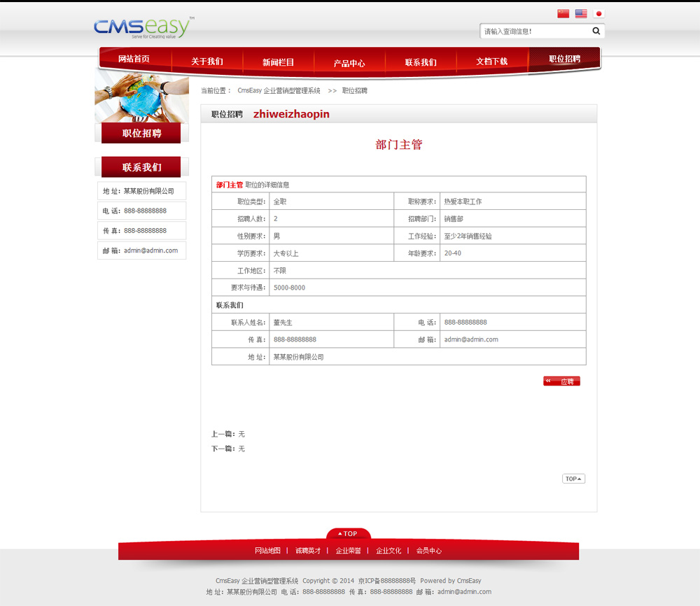Click the CmsEasy 企业营销型管理系统 breadcrumb link
The width and height of the screenshot is (700, 606).
click(279, 90)
